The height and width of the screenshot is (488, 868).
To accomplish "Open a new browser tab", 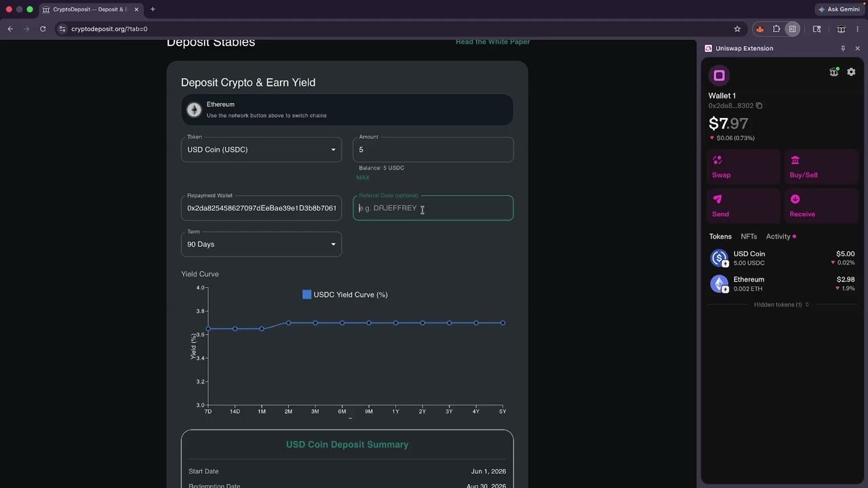I will [x=153, y=9].
